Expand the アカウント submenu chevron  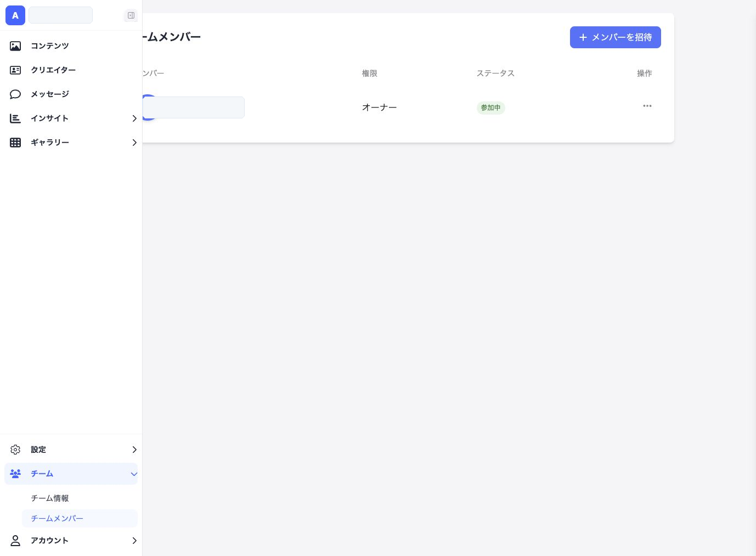click(x=134, y=541)
